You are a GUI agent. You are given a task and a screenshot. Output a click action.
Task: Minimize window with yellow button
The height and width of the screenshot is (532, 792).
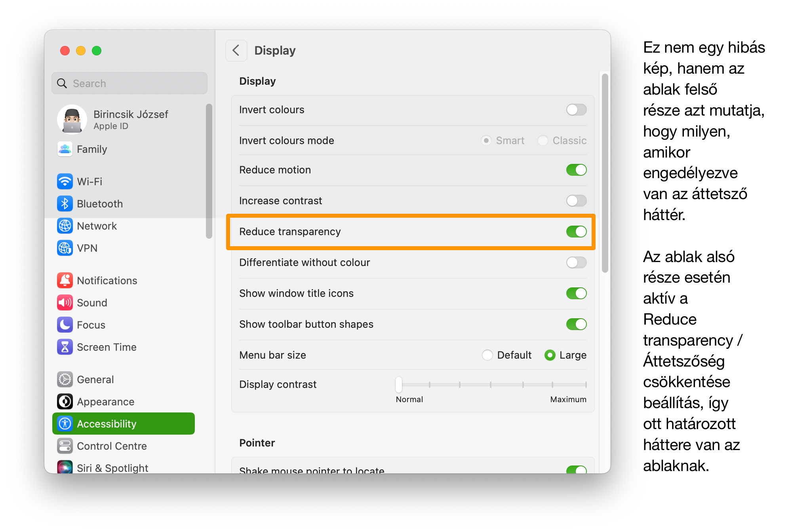(81, 51)
